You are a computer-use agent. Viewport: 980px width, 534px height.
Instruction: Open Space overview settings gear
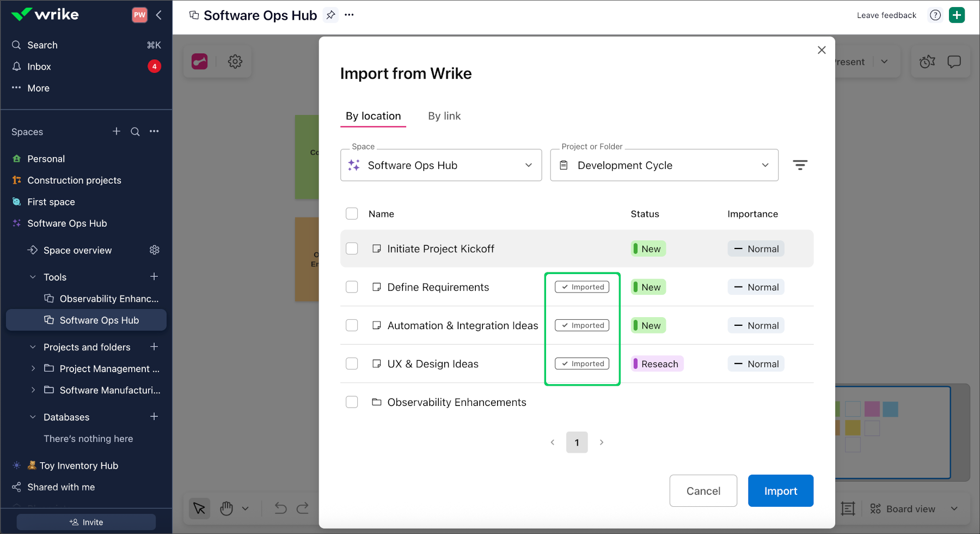(155, 250)
